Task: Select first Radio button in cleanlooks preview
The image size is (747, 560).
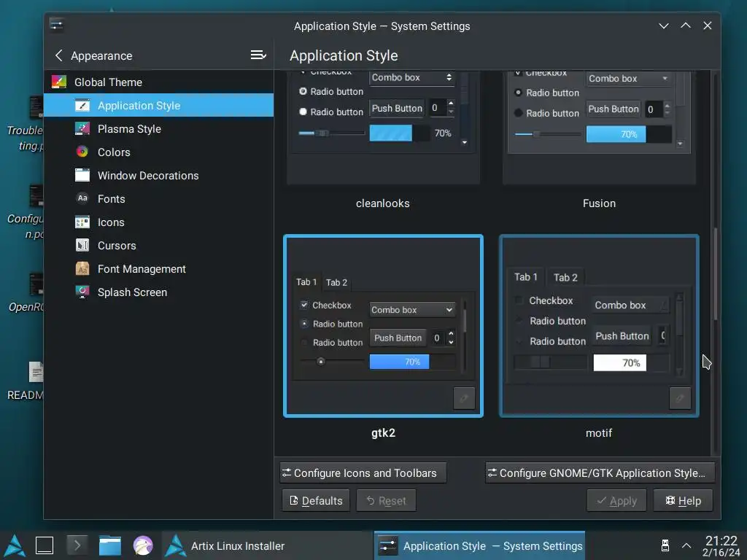Action: tap(303, 91)
